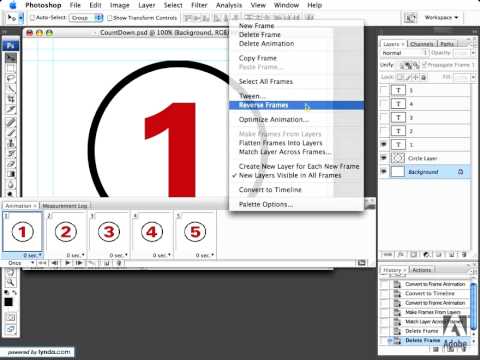Select the Eraser tool
Screen dimensions: 480x360
coord(11,164)
